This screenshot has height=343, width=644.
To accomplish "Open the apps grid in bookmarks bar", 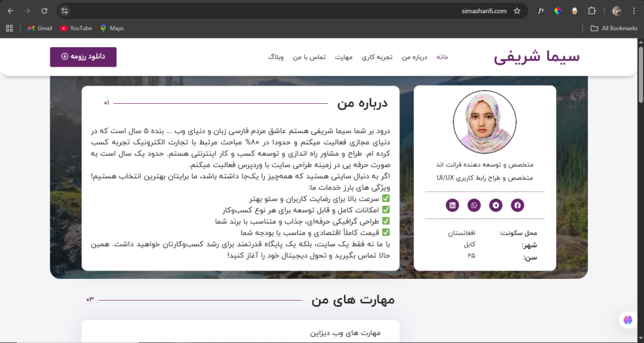I will point(9,28).
